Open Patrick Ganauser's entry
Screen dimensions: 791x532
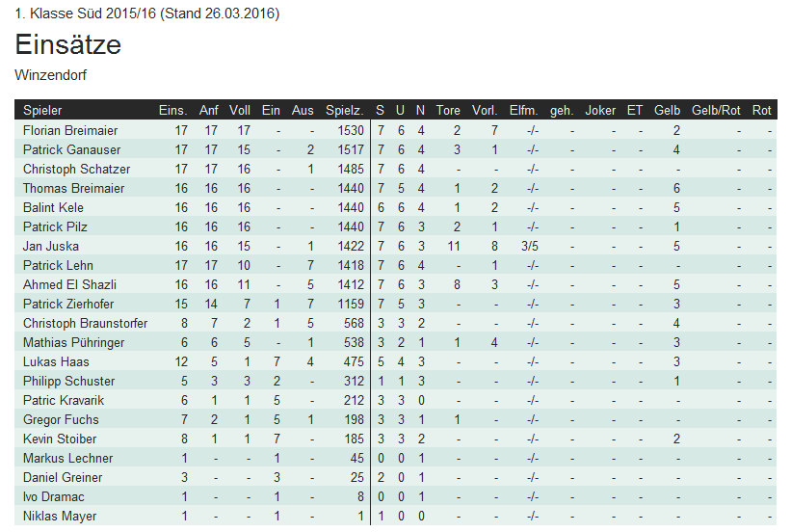click(x=71, y=150)
